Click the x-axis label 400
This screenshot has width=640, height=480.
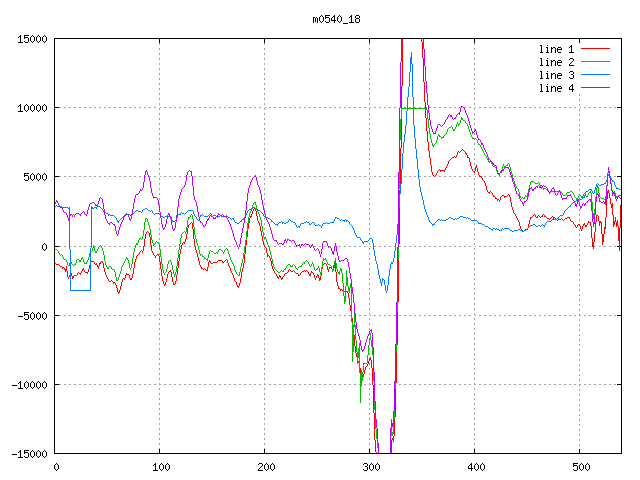click(476, 467)
